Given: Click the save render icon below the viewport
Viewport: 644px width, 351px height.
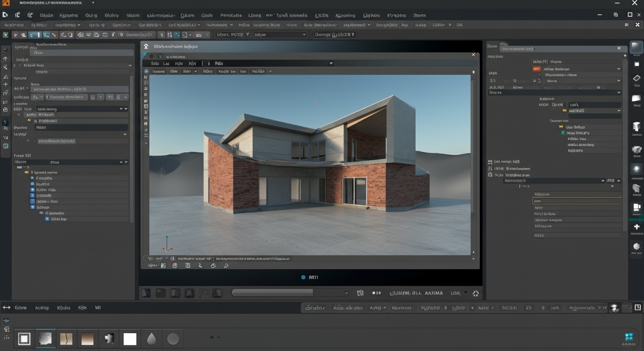Looking at the screenshot, I should click(188, 265).
